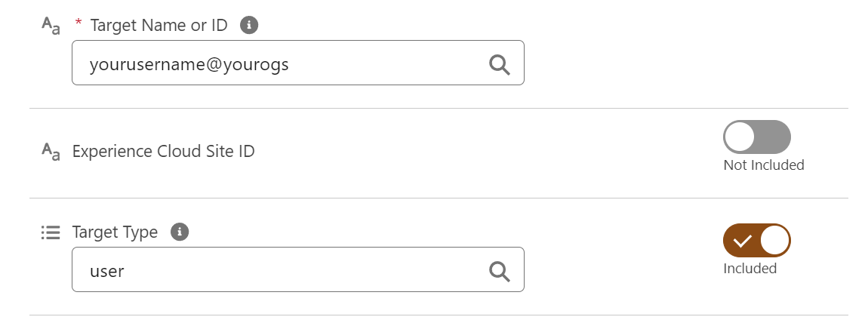The image size is (868, 320).
Task: Click the text-type icon beside Experience Cloud Site ID
Action: [x=50, y=152]
